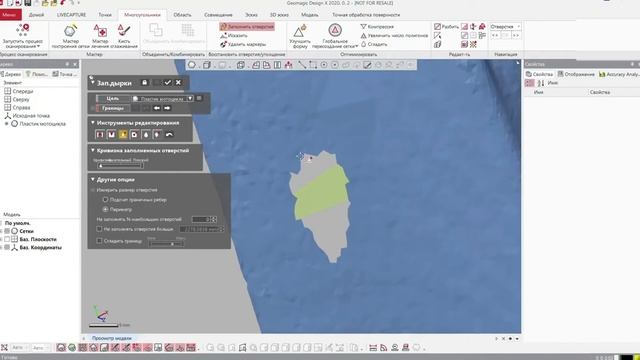
Task: Select the highlighted yellow editing tool icon
Action: [123, 134]
